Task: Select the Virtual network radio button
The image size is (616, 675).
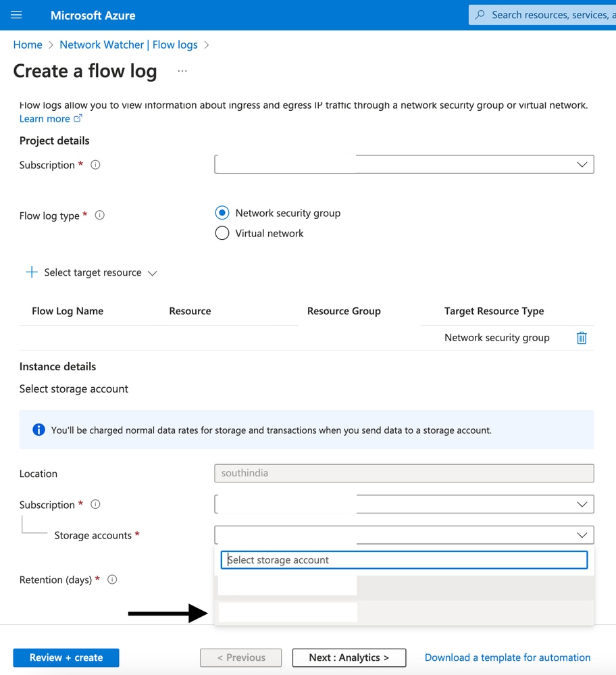Action: (x=222, y=233)
